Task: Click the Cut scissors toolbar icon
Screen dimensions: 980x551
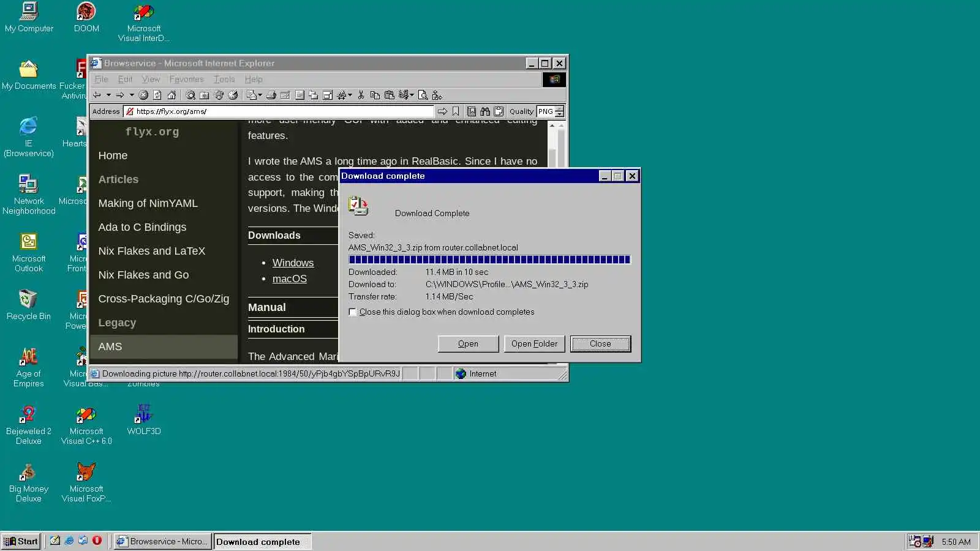Action: tap(361, 95)
